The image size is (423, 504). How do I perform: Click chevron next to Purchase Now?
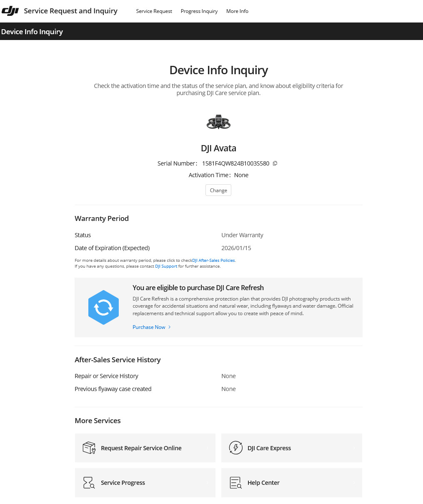click(169, 327)
